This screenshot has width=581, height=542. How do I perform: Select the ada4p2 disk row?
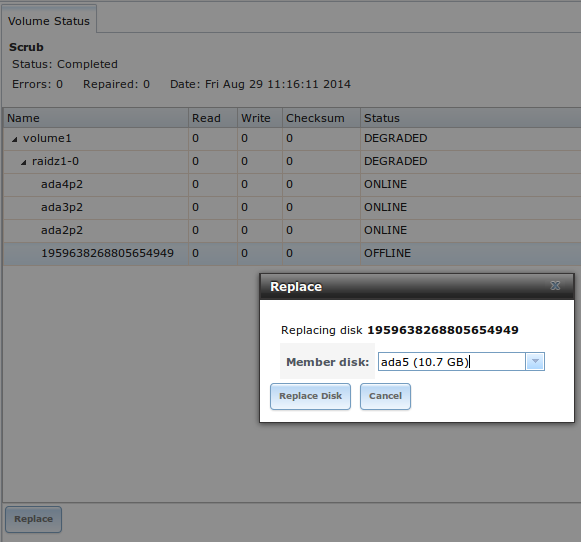(292, 184)
